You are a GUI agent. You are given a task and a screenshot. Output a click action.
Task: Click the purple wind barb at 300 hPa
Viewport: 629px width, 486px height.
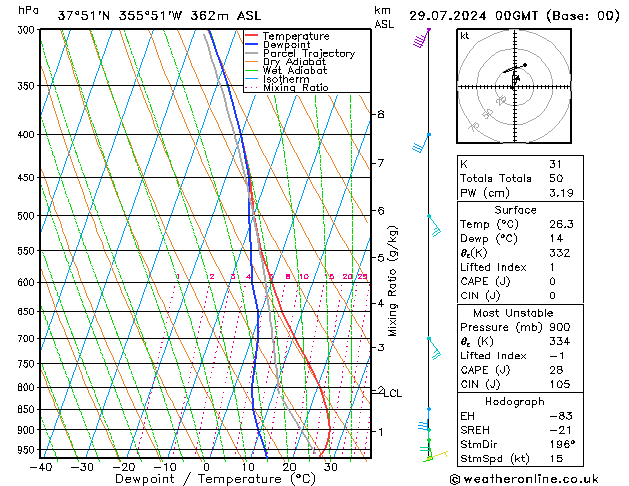coord(421,38)
